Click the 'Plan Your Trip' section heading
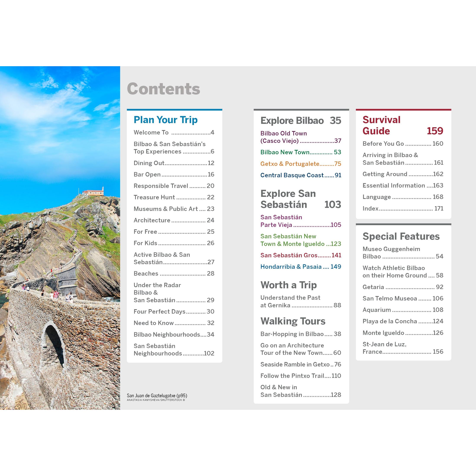Screen dimensions: 476x476 pyautogui.click(x=166, y=120)
